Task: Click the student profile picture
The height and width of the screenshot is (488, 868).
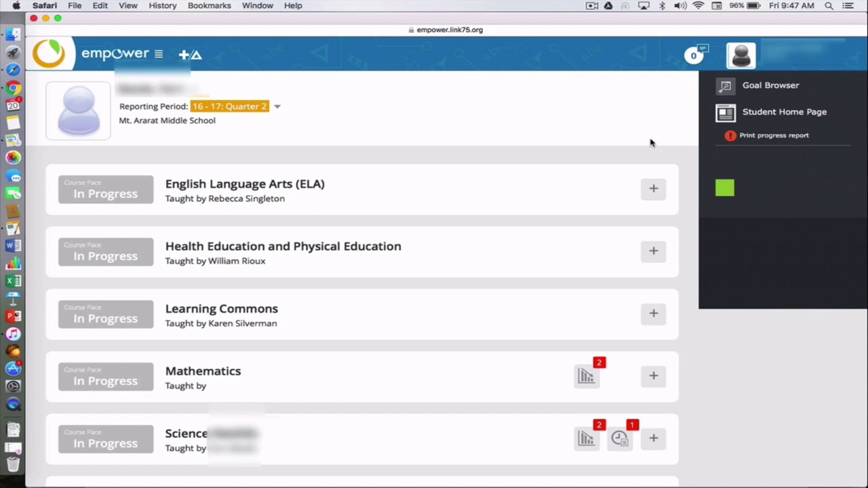Action: pos(78,111)
